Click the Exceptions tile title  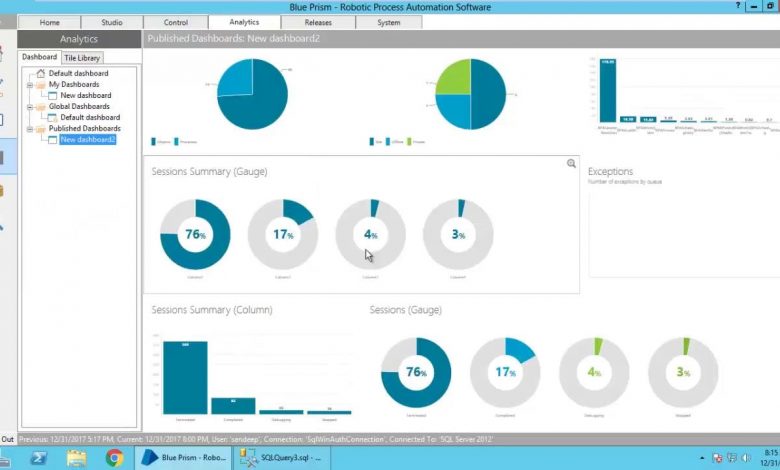tap(610, 172)
